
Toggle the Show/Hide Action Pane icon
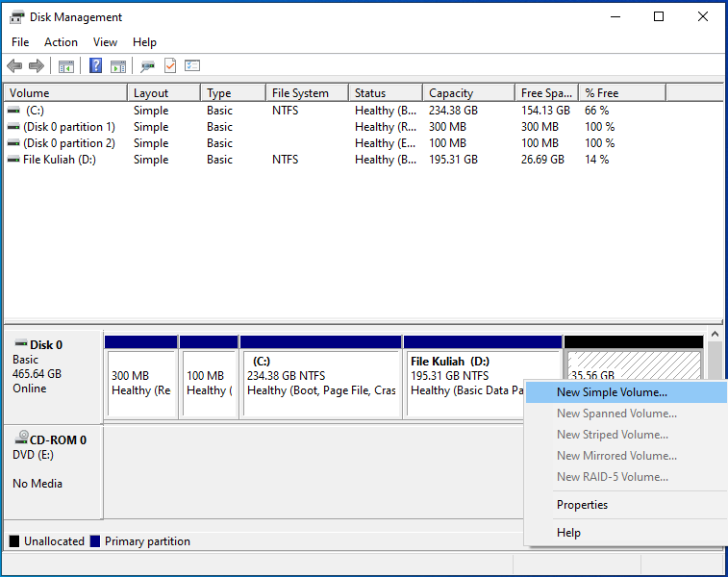pyautogui.click(x=118, y=66)
